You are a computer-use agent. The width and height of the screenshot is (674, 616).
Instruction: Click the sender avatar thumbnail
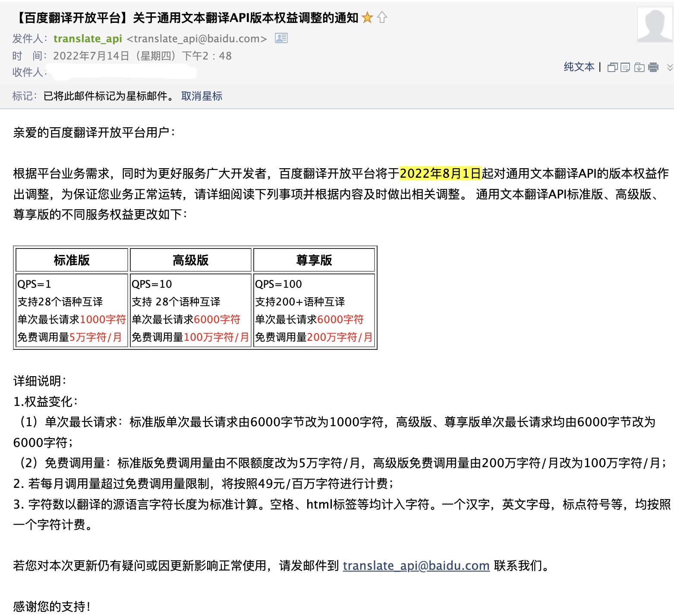655,25
